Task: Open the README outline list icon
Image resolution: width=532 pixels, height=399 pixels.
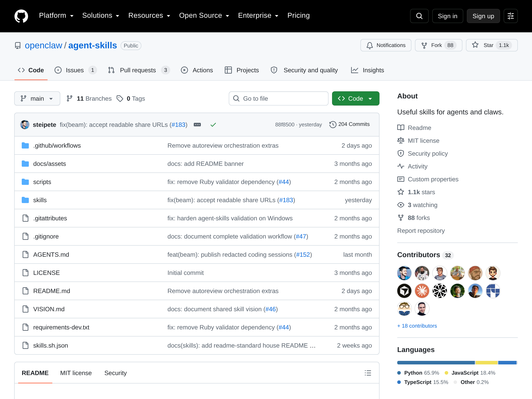Action: (368, 373)
